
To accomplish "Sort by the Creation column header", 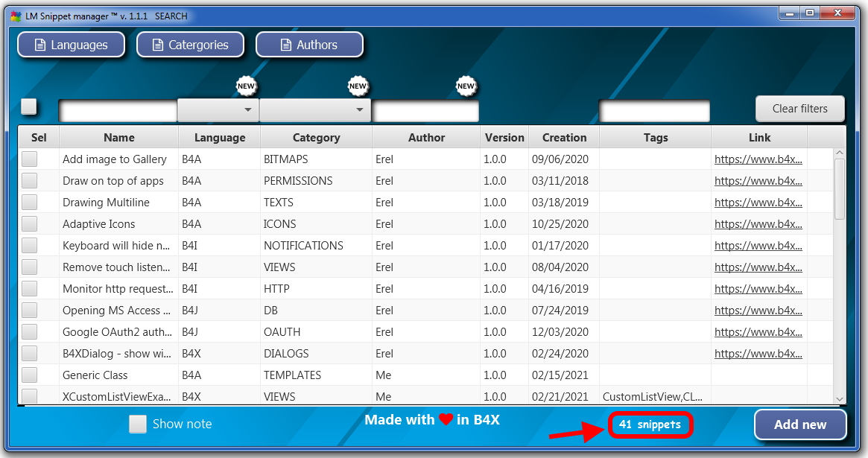I will (564, 137).
